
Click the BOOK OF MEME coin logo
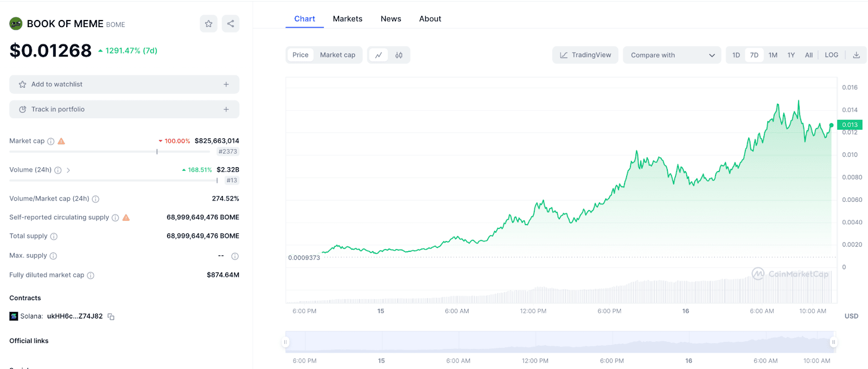(x=16, y=23)
